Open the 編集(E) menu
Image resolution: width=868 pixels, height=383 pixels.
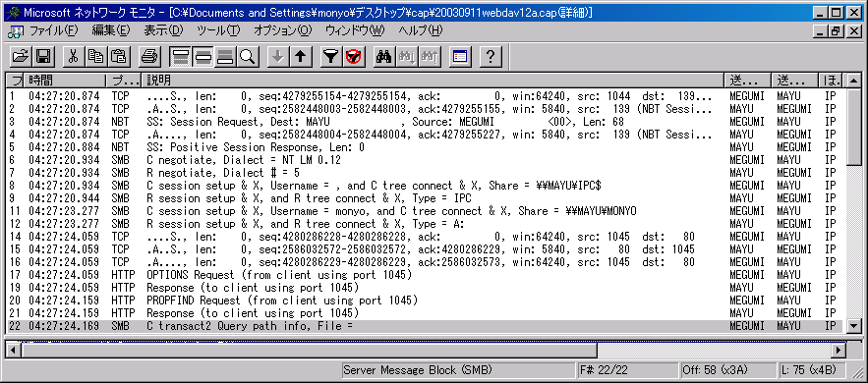tap(111, 31)
